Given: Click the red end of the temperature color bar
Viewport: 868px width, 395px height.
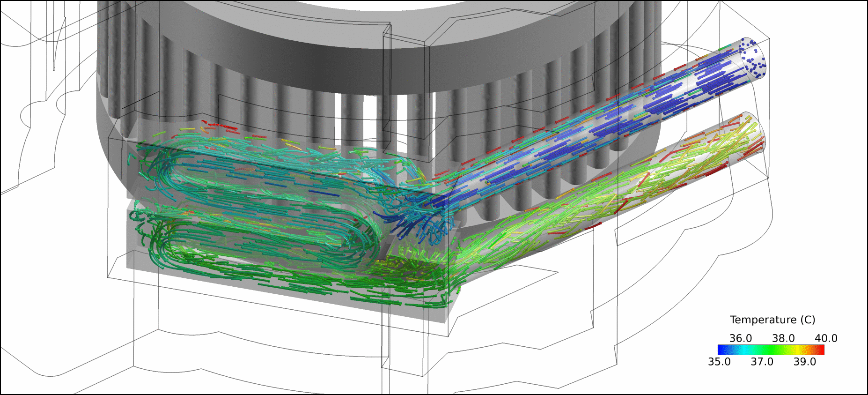Looking at the screenshot, I should coord(821,350).
